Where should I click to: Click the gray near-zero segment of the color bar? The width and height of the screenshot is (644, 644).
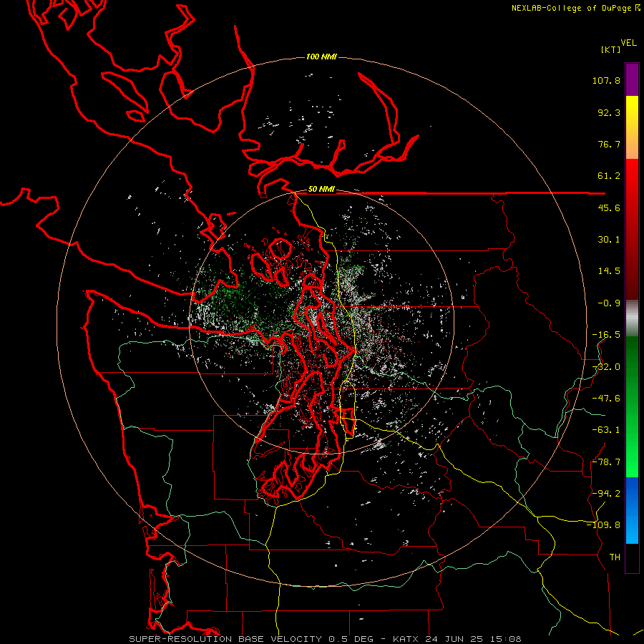click(x=632, y=318)
